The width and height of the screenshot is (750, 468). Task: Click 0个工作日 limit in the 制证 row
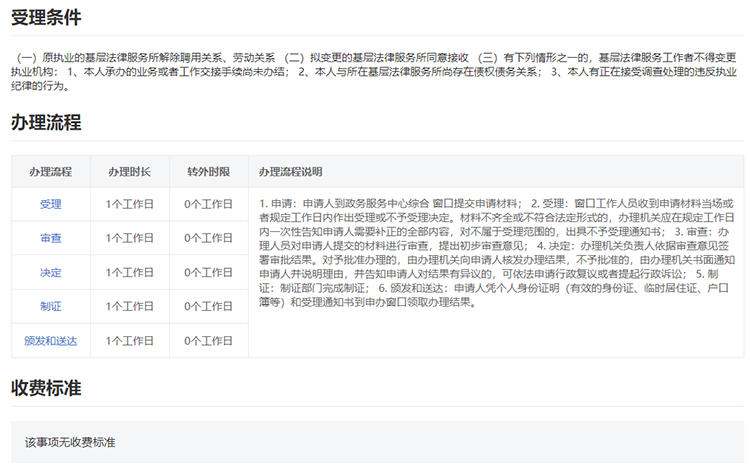point(209,306)
